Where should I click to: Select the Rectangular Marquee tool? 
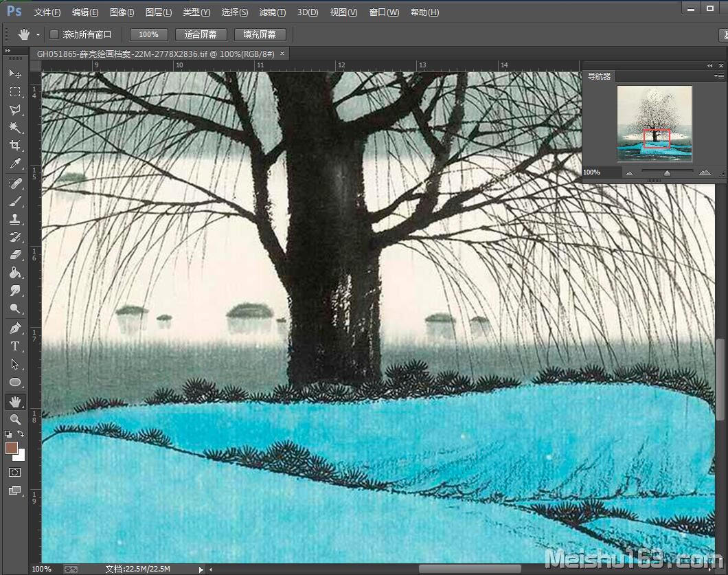click(x=15, y=92)
